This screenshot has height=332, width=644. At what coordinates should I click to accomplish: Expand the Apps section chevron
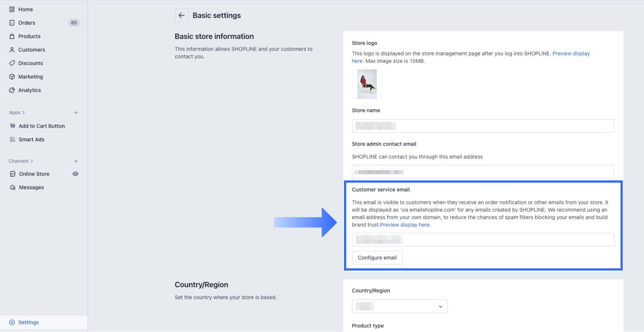23,113
